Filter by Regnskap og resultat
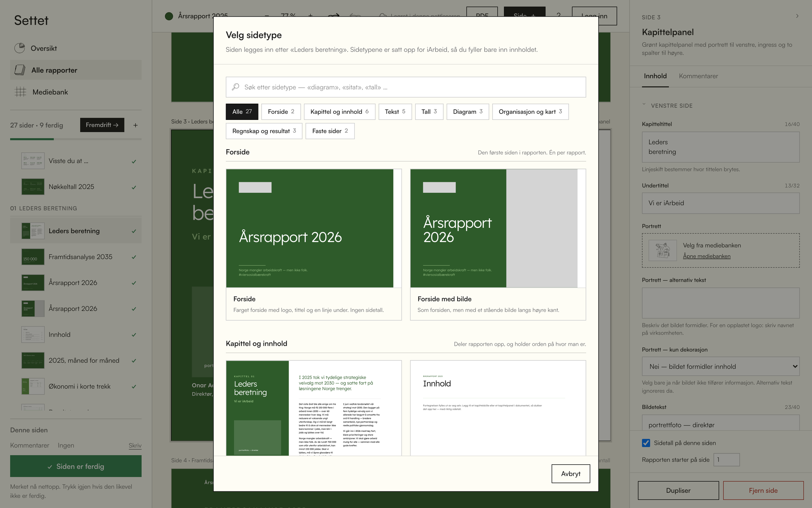 264,131
